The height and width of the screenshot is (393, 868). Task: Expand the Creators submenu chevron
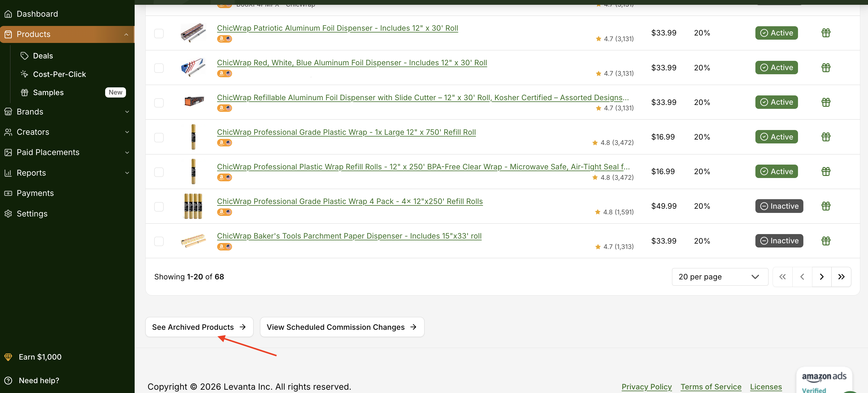click(x=127, y=132)
